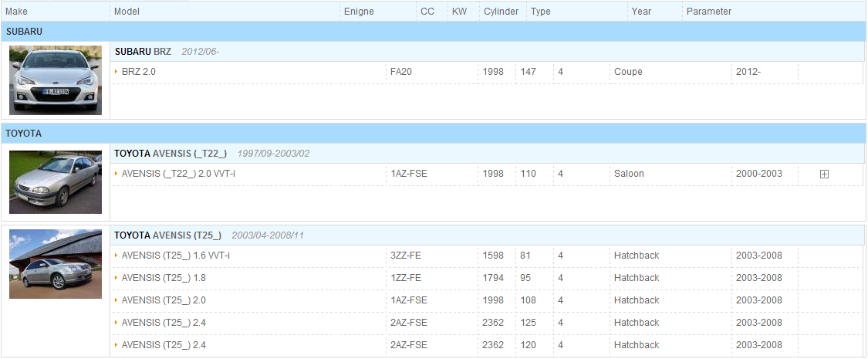The height and width of the screenshot is (359, 868).
Task: Click the Parameter column header
Action: pyautogui.click(x=709, y=11)
